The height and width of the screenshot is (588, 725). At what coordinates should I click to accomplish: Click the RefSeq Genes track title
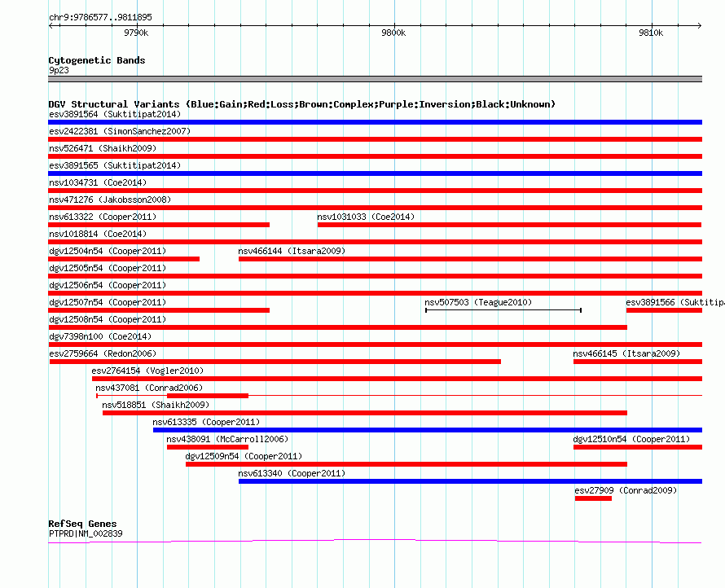click(x=82, y=524)
